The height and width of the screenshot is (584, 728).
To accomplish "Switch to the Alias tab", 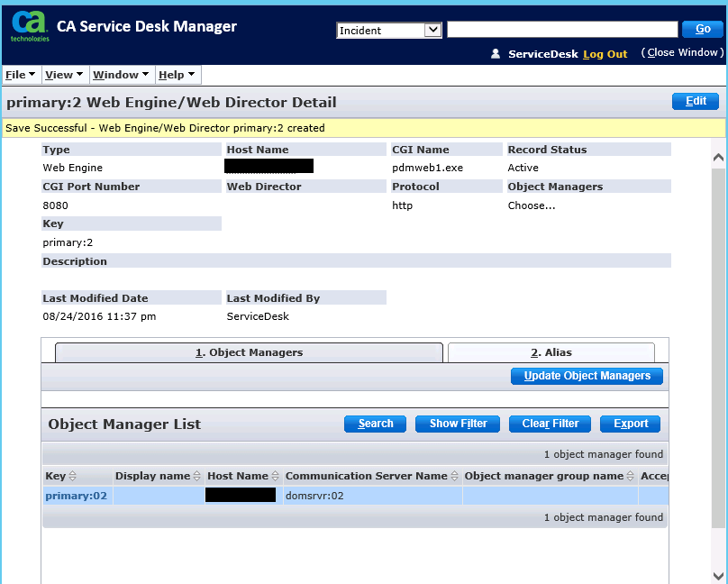I will coord(551,352).
